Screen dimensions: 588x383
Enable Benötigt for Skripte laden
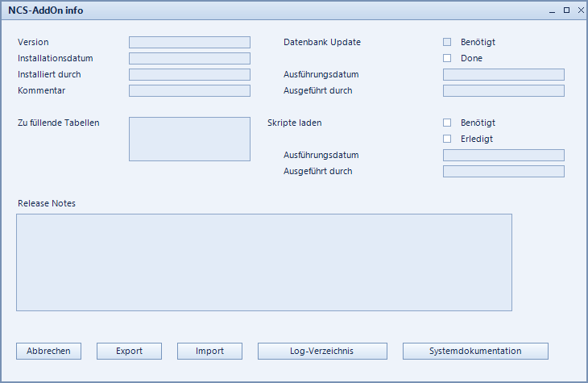pyautogui.click(x=447, y=123)
